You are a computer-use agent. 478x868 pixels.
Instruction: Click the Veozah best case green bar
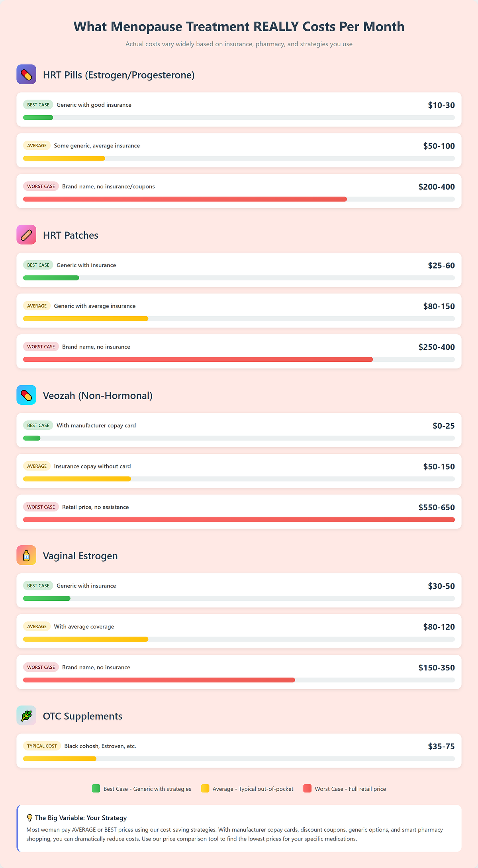(32, 438)
